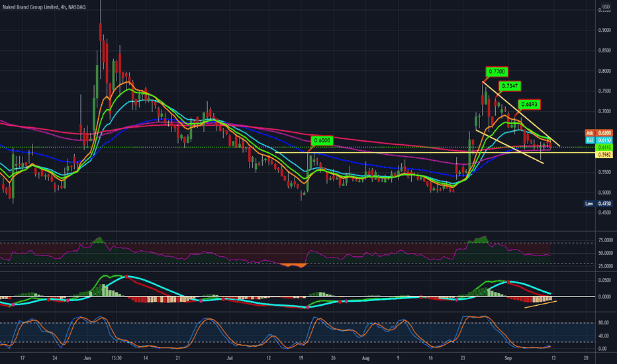Screen dimensions: 617x364
Task: Click the 0.7000 price axis value
Action: pyautogui.click(x=604, y=111)
